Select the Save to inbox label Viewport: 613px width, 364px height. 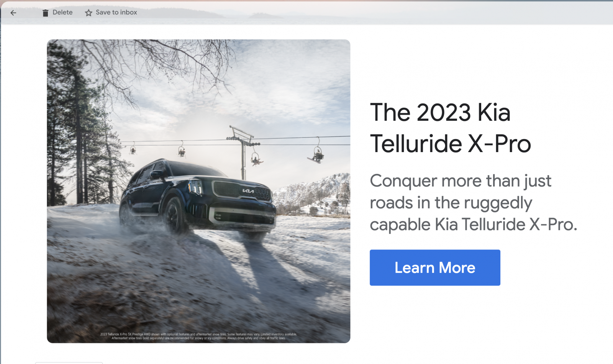click(116, 12)
